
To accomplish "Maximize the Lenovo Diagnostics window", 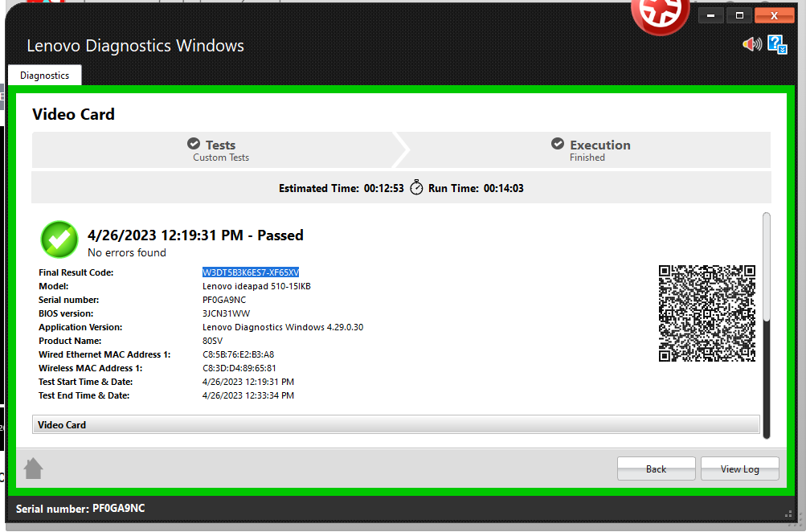I will (x=739, y=15).
